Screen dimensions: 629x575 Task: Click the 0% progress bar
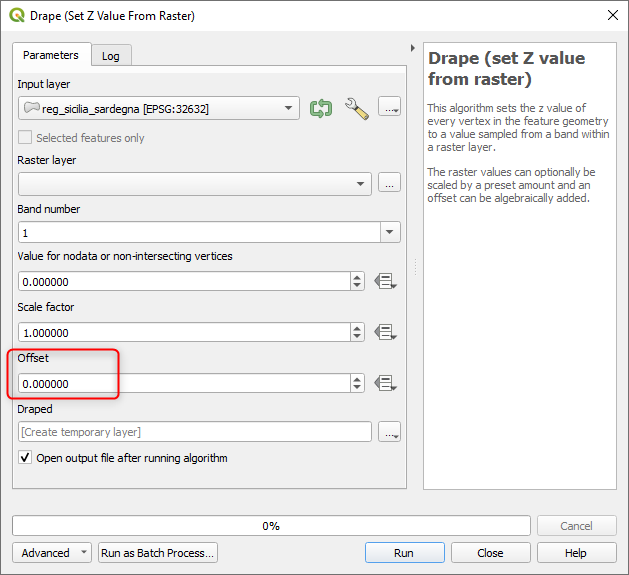pos(271,526)
